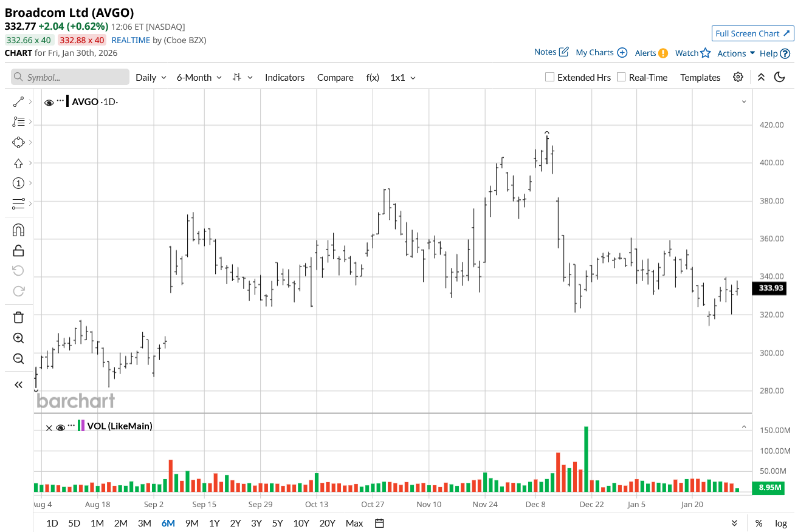Open the VOL indicator options ellipsis
795x532 pixels.
[x=71, y=425]
